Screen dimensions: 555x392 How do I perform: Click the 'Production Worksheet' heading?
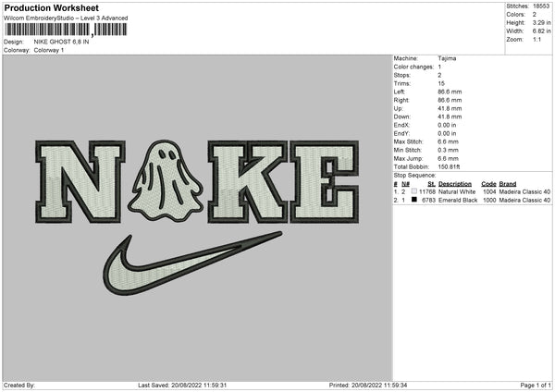pos(51,7)
